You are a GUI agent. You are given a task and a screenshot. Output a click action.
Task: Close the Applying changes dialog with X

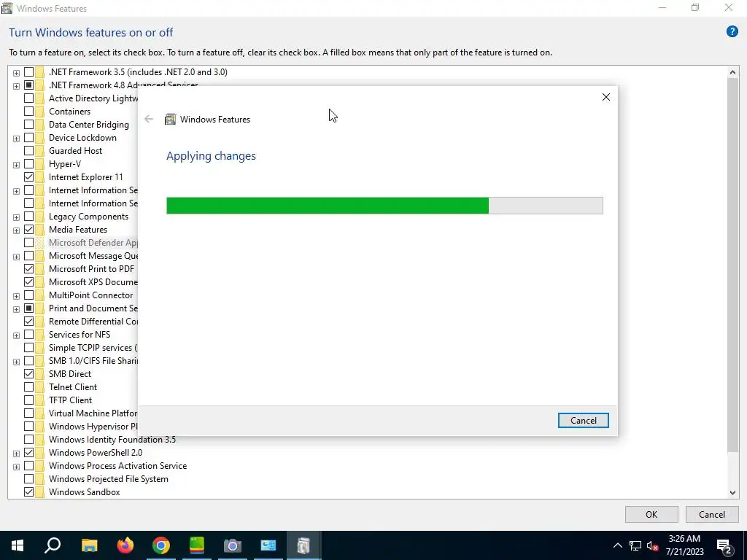606,97
